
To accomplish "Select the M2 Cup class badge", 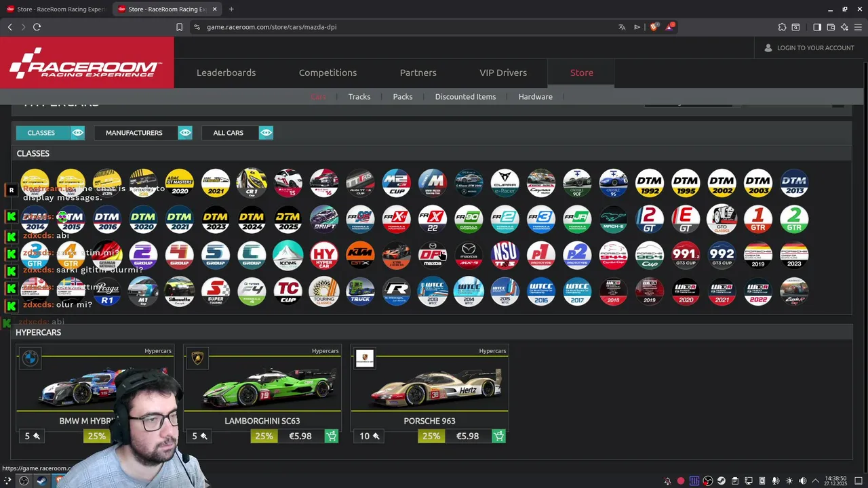I will 396,182.
